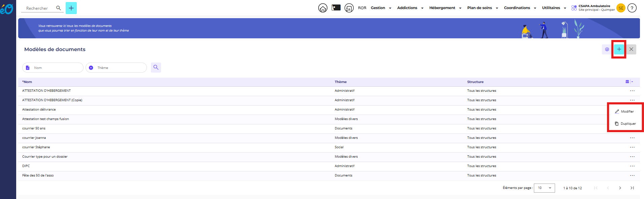Expand the Gestion menu
This screenshot has height=199, width=644.
coord(381,8)
